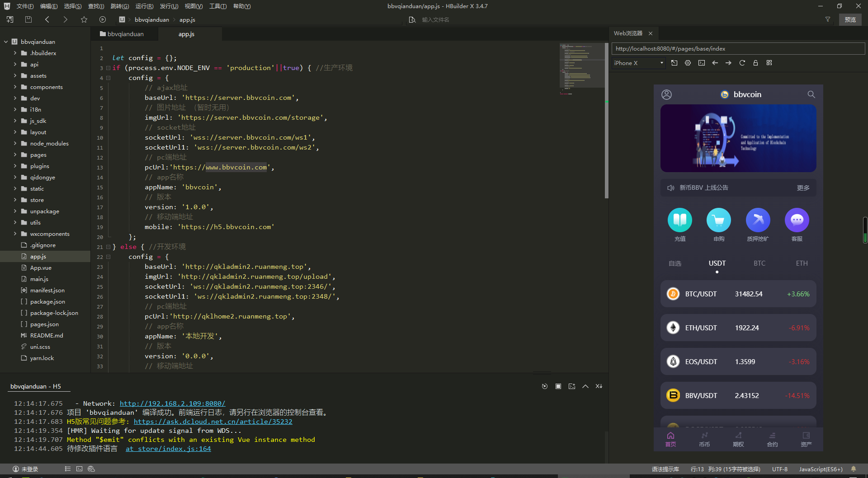Image resolution: width=868 pixels, height=478 pixels.
Task: Click the browser URL address field
Action: (738, 48)
